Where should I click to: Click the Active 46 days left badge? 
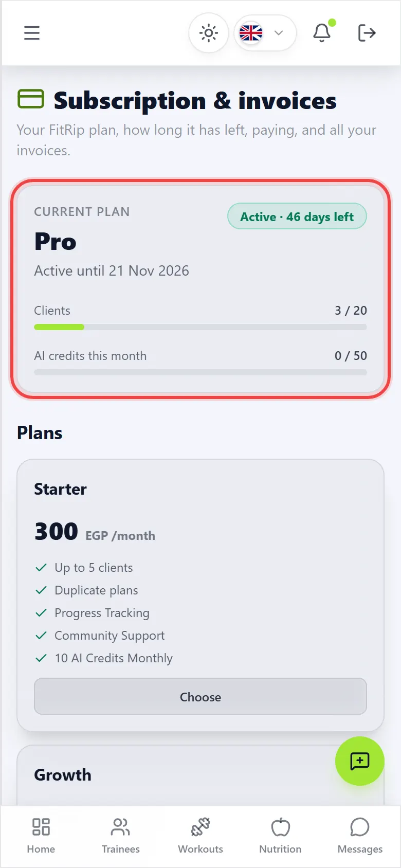[x=297, y=216]
